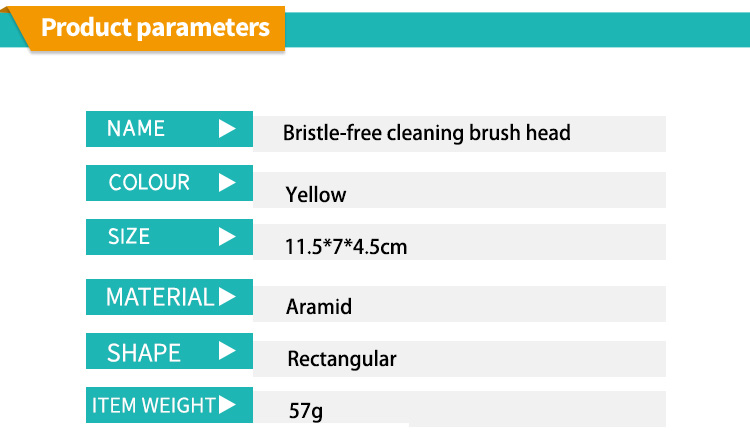Select the orange Product parameters banner
The height and width of the screenshot is (433, 750).
[x=155, y=27]
